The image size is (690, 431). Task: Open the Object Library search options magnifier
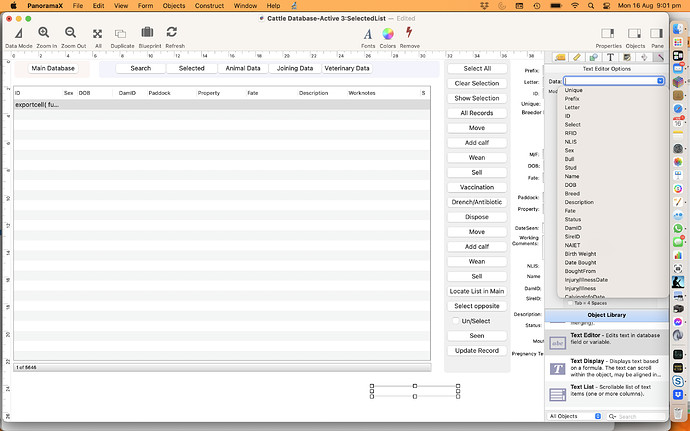613,416
